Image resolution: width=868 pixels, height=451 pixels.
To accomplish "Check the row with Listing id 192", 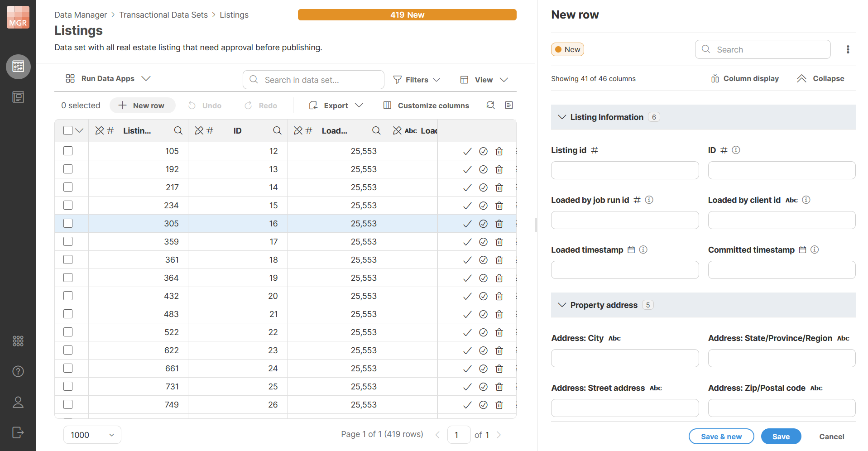I will pyautogui.click(x=68, y=169).
